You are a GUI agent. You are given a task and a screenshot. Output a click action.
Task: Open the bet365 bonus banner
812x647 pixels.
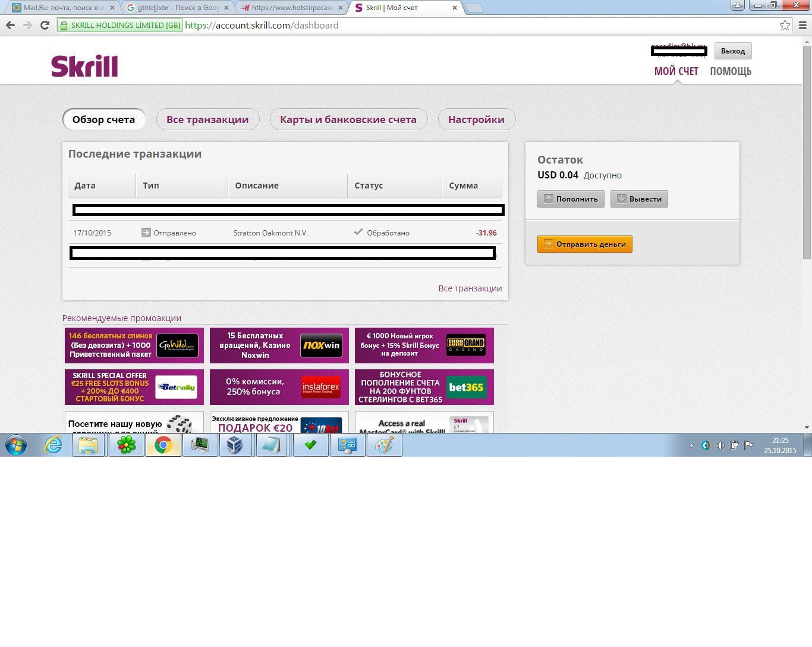click(424, 387)
